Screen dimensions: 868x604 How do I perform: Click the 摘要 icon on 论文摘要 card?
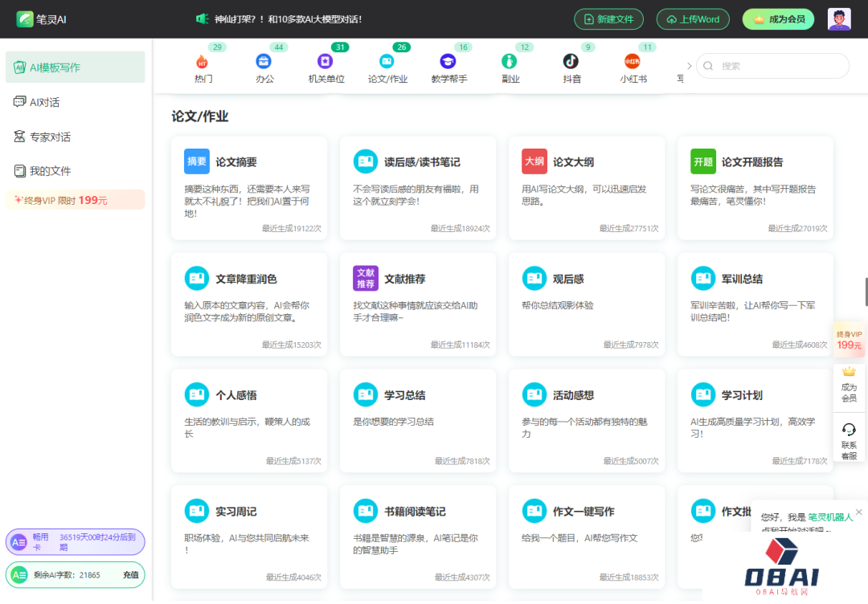[196, 161]
